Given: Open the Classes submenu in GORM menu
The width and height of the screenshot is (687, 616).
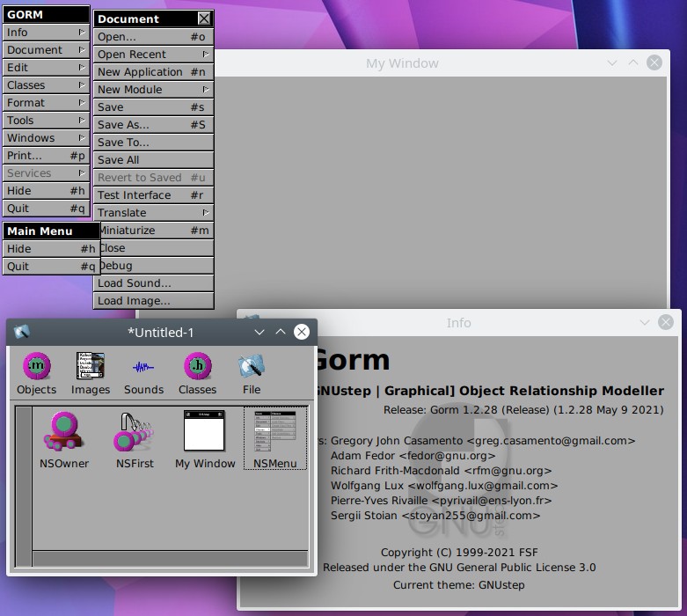Looking at the screenshot, I should 46,85.
